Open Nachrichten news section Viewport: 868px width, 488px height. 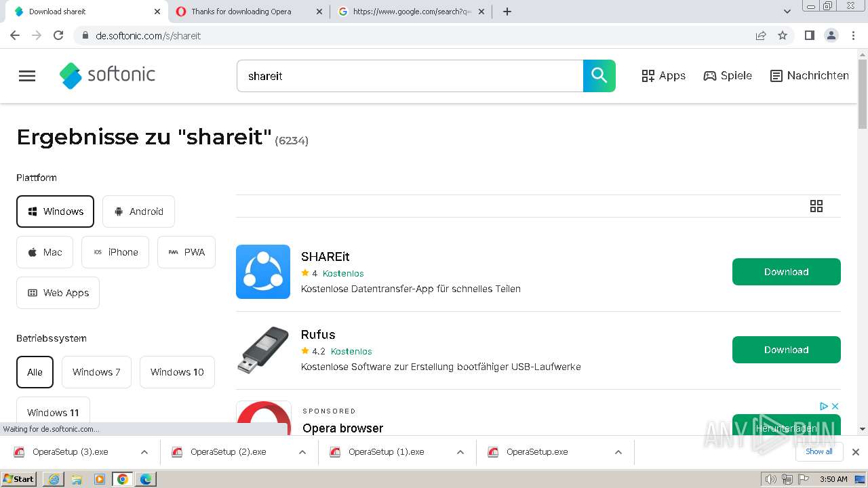[810, 76]
